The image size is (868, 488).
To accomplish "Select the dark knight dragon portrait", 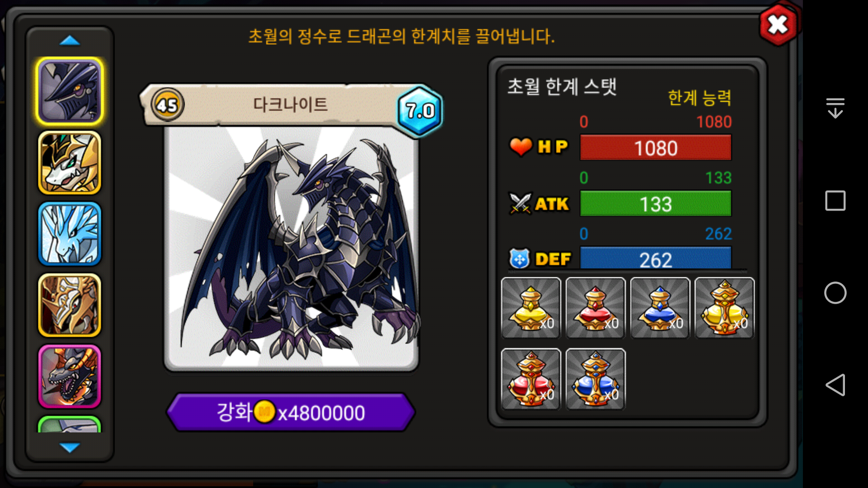I will 70,91.
